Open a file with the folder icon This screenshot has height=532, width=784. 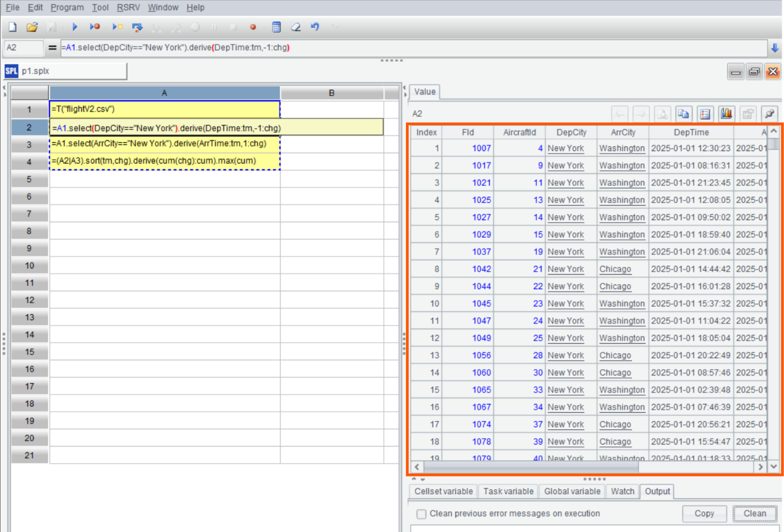point(32,27)
